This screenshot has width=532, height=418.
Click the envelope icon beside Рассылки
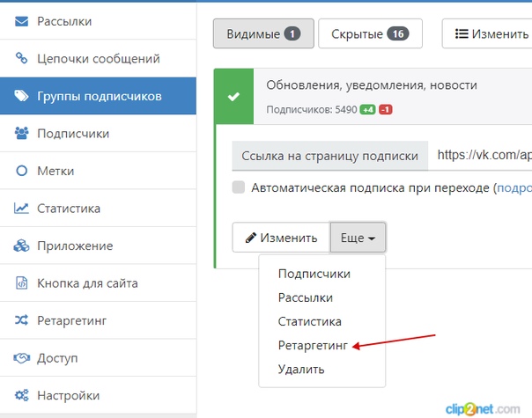pos(21,21)
